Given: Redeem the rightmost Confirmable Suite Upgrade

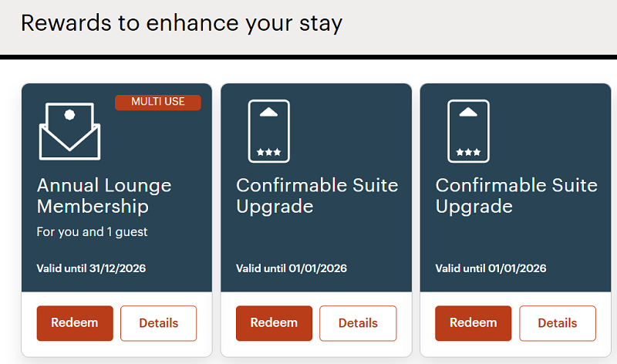Looking at the screenshot, I should 474,323.
